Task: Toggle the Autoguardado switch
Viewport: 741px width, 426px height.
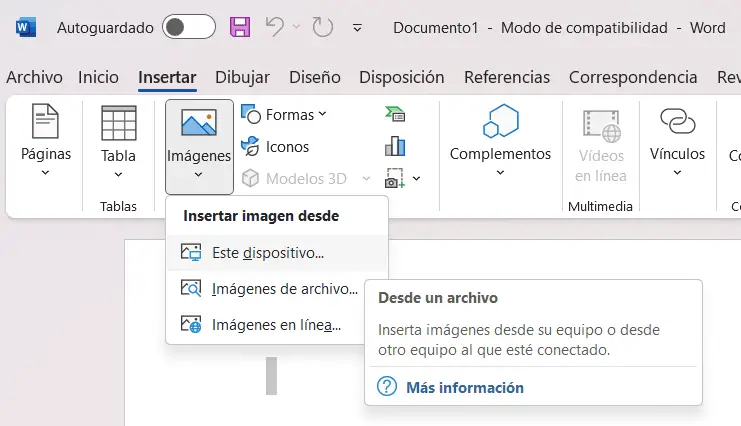Action: [189, 27]
